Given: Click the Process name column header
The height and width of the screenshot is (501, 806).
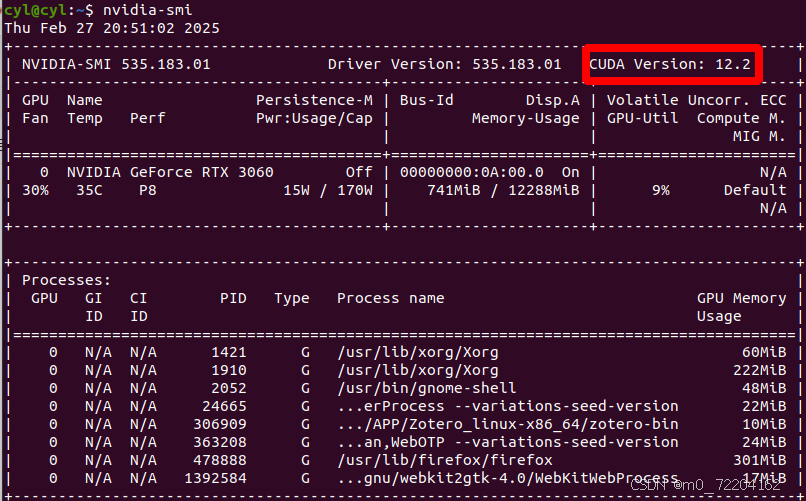Looking at the screenshot, I should coord(391,299).
